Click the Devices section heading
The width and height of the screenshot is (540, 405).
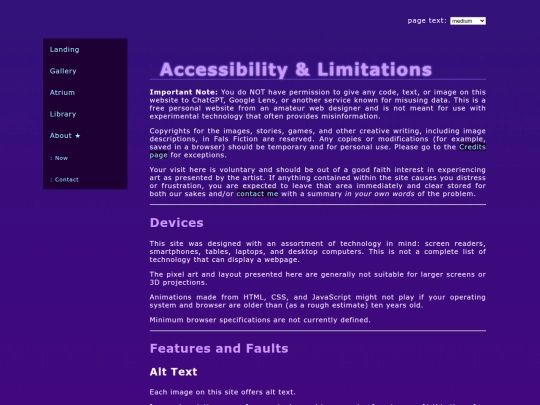pyautogui.click(x=177, y=223)
